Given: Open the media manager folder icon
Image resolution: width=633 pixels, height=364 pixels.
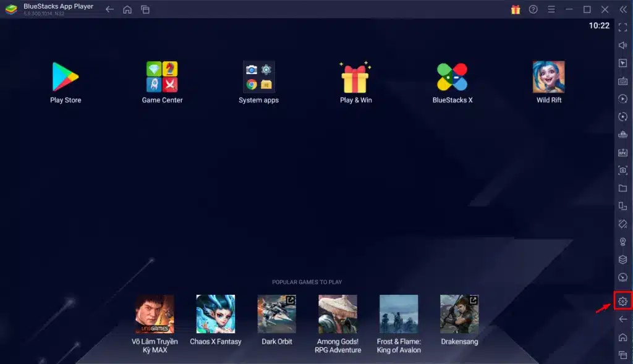Looking at the screenshot, I should 623,188.
